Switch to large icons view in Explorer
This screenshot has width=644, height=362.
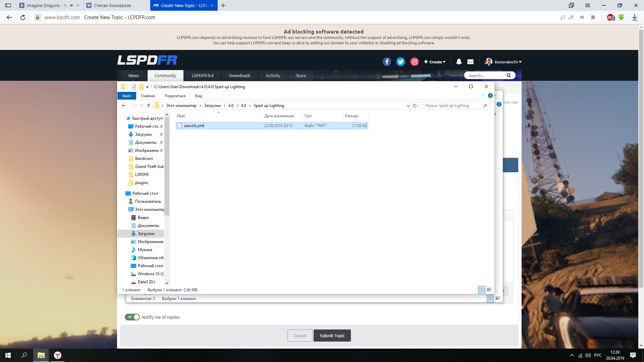tap(489, 290)
